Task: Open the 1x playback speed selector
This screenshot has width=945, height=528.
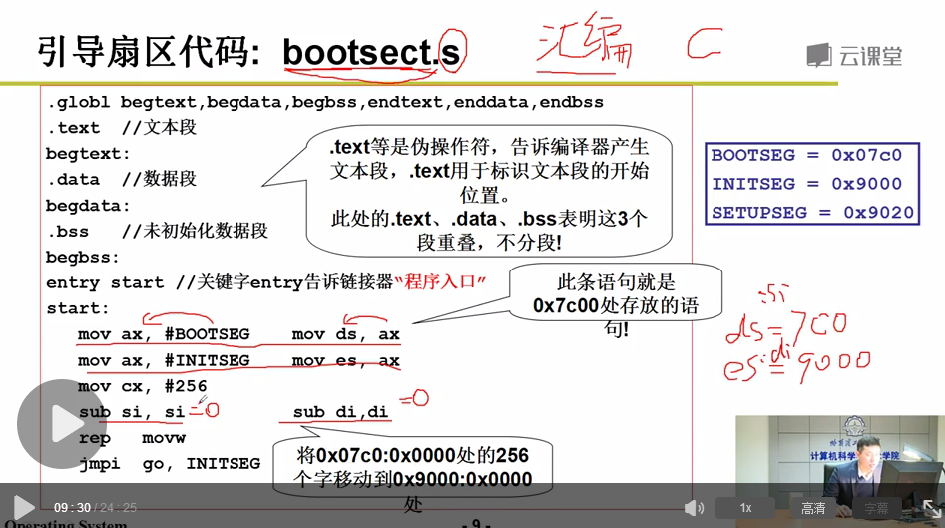Action: 746,508
